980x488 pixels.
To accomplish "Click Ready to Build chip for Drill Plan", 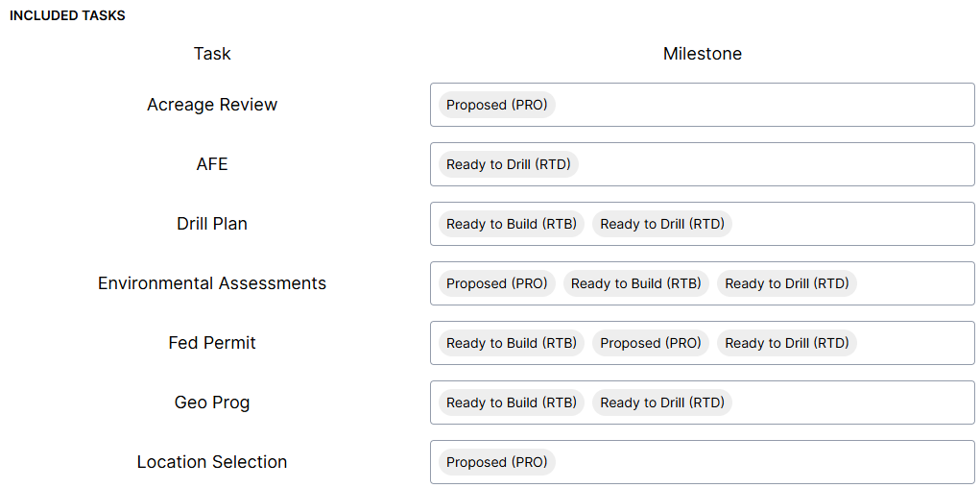I will coord(511,224).
